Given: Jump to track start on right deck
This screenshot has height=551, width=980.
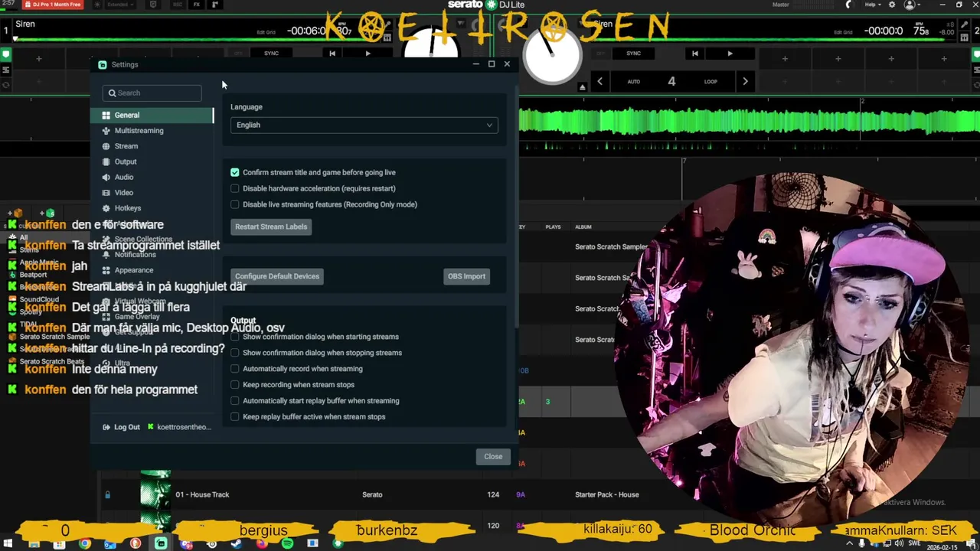Looking at the screenshot, I should (x=694, y=54).
